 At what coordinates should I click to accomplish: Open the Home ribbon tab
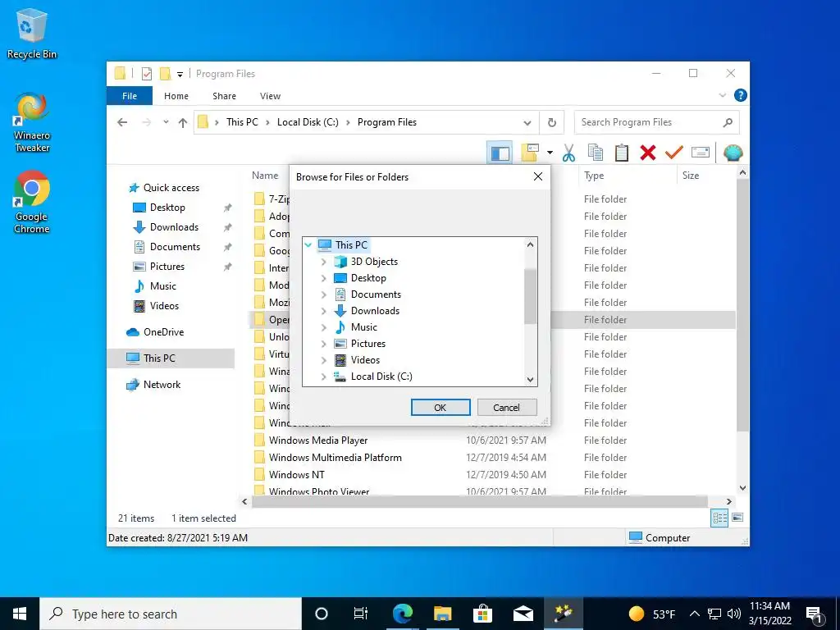click(x=176, y=96)
